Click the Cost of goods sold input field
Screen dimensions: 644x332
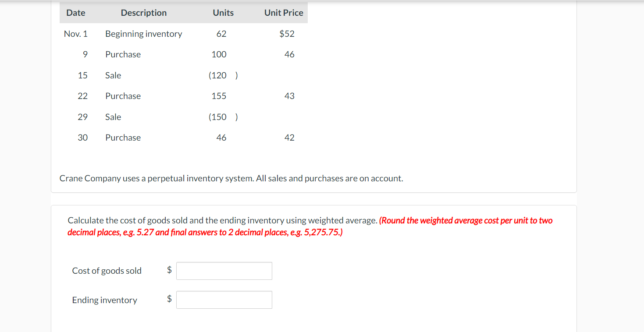(224, 271)
